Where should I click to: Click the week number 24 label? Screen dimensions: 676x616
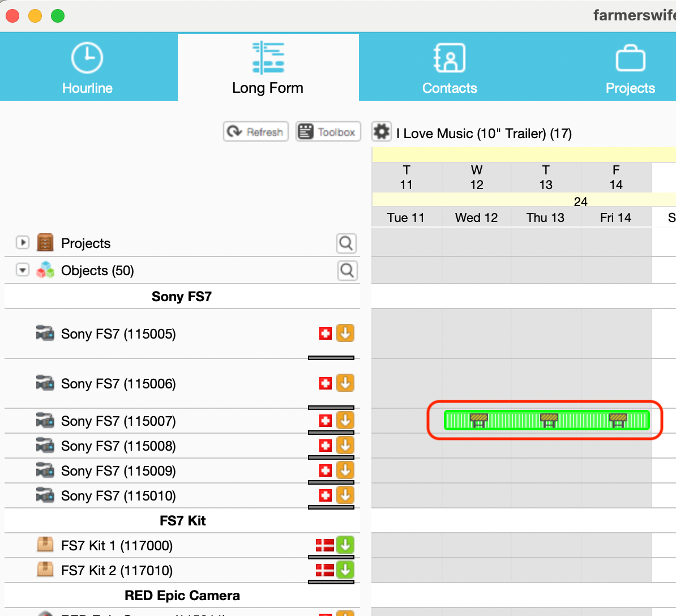580,202
